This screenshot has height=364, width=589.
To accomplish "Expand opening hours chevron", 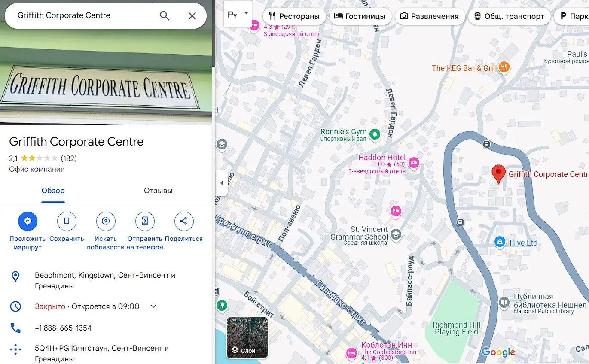I will [x=153, y=306].
